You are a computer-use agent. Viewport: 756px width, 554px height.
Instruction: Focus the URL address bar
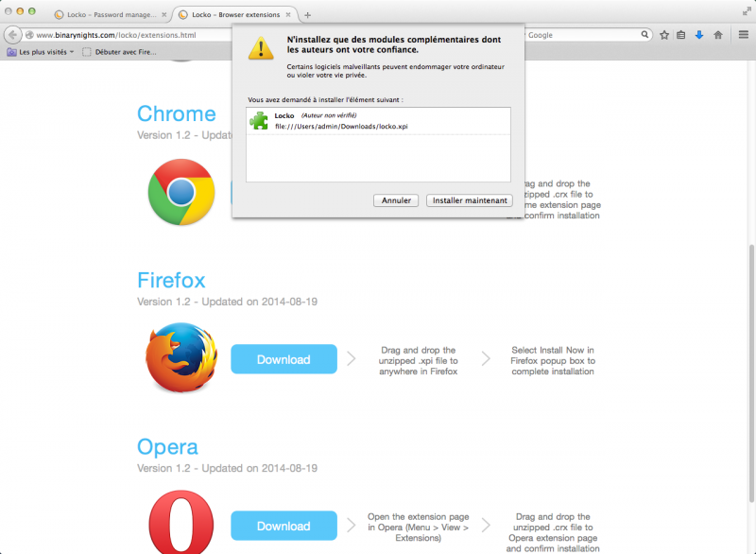128,35
